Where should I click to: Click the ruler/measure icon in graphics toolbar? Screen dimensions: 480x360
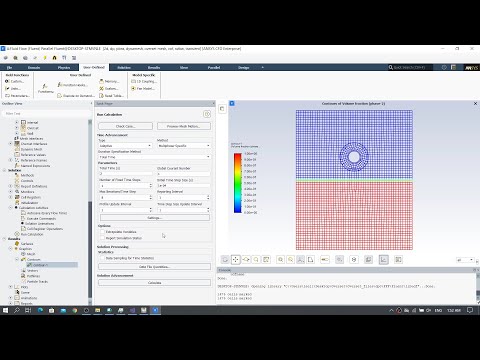[x=325, y=260]
